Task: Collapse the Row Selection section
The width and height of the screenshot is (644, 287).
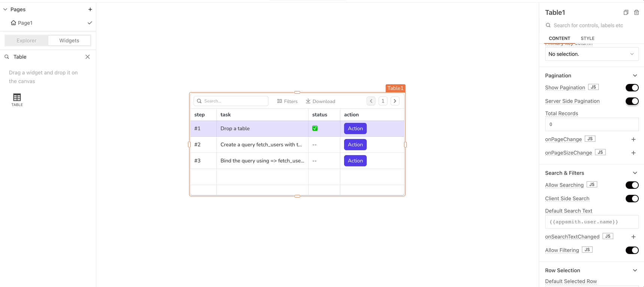Action: [x=635, y=271]
